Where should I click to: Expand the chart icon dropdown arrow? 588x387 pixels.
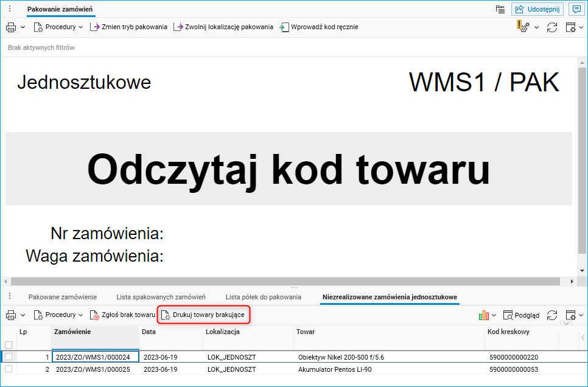[494, 315]
